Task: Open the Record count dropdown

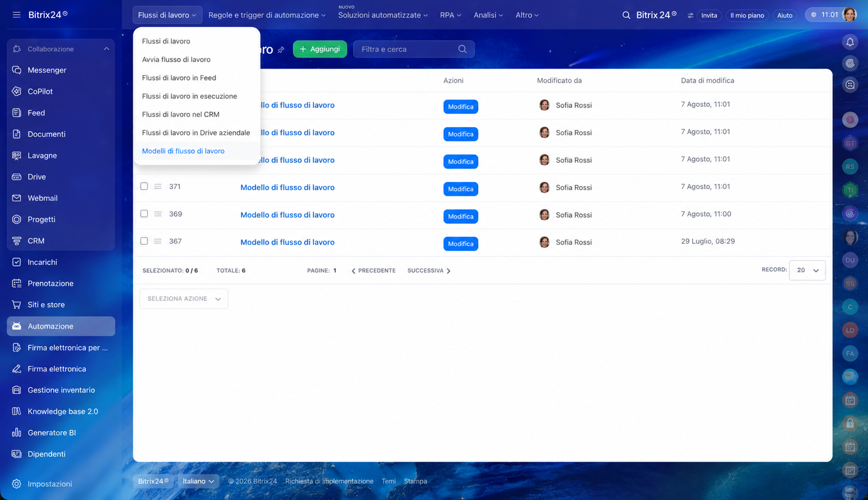Action: 807,270
